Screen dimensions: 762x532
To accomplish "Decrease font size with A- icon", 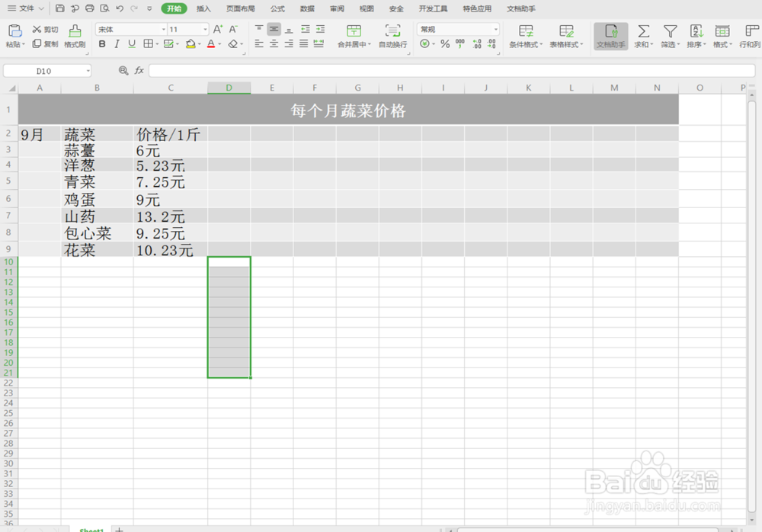I will pos(234,29).
